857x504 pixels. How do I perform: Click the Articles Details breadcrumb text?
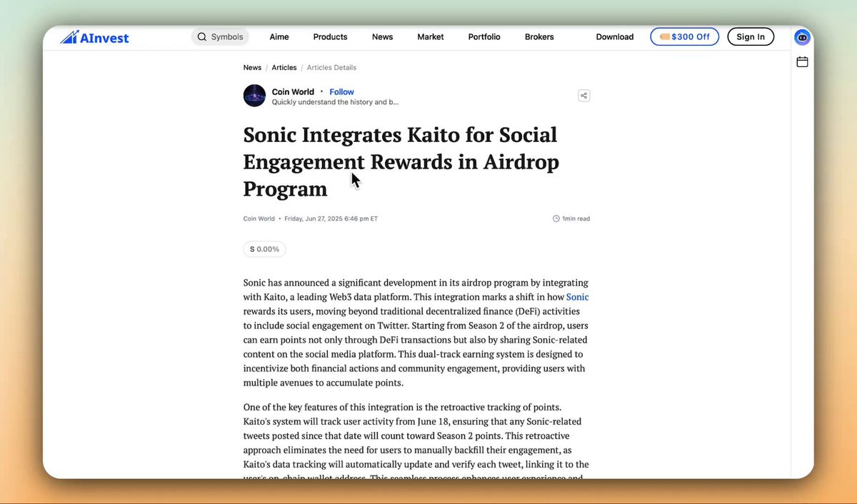point(331,68)
